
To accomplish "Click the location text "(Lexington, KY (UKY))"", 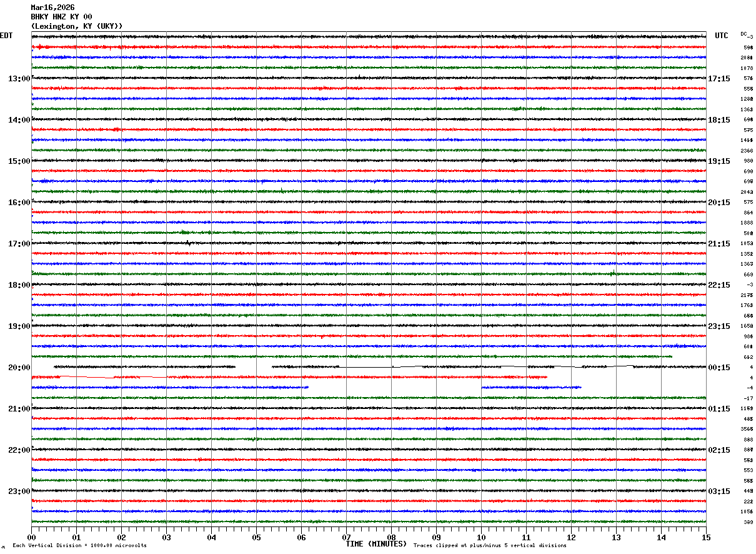I will (77, 26).
